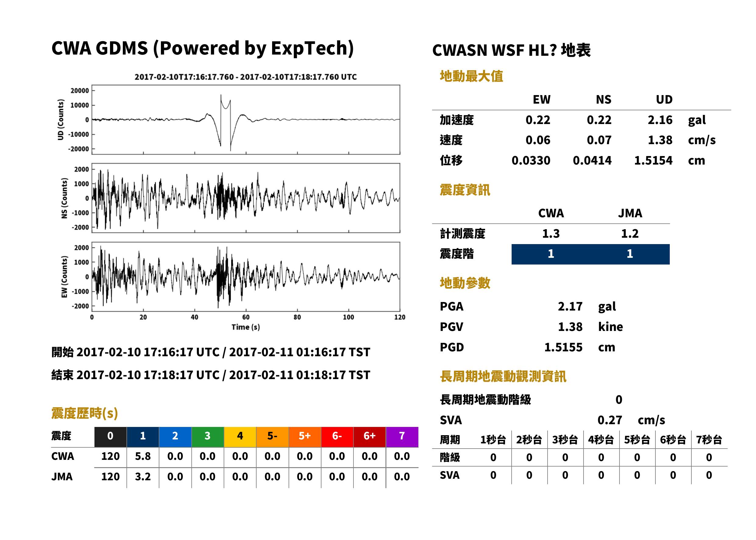
Task: Click the 3秒台 period column header
Action: 565,439
